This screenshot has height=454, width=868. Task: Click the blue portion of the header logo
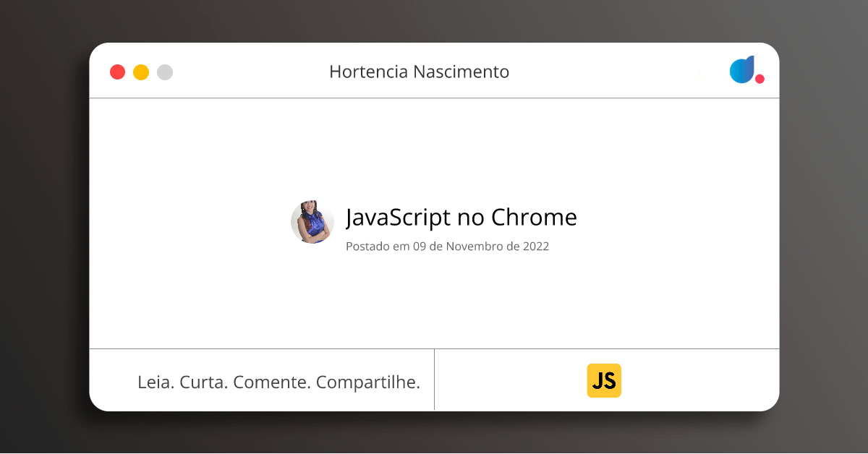741,70
